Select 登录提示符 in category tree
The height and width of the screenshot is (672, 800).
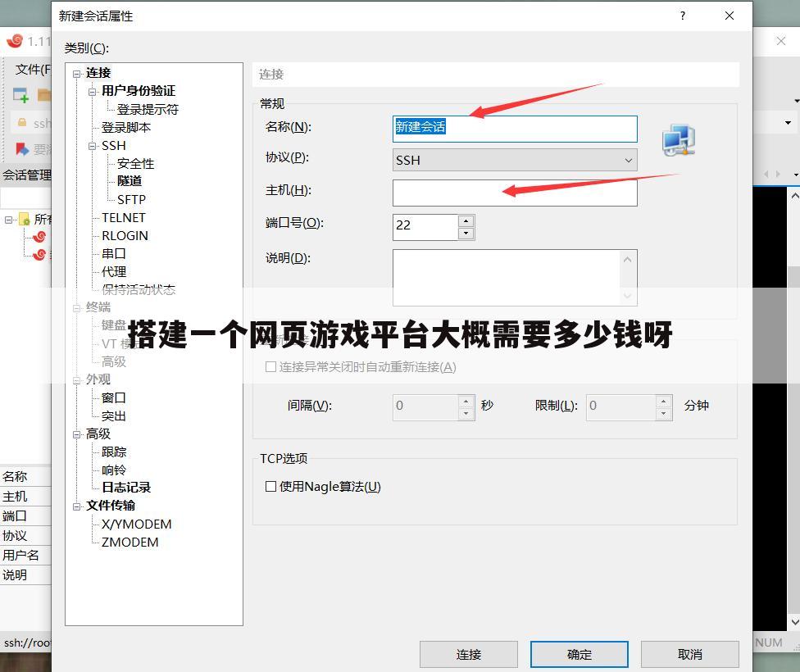pyautogui.click(x=148, y=109)
